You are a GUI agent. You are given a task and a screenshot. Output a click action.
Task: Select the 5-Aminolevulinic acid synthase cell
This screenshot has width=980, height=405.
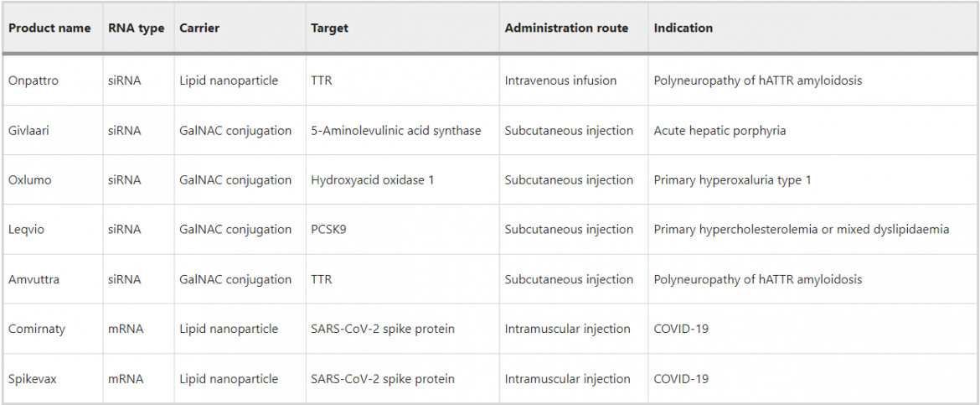coord(395,131)
